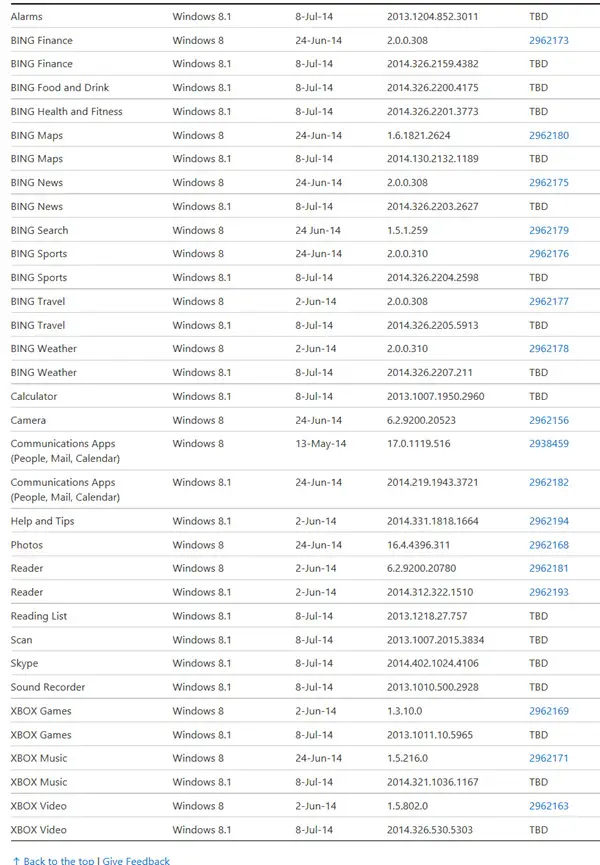Click version 2014.326.530.5303
Screen dimensions: 600x865
430,830
